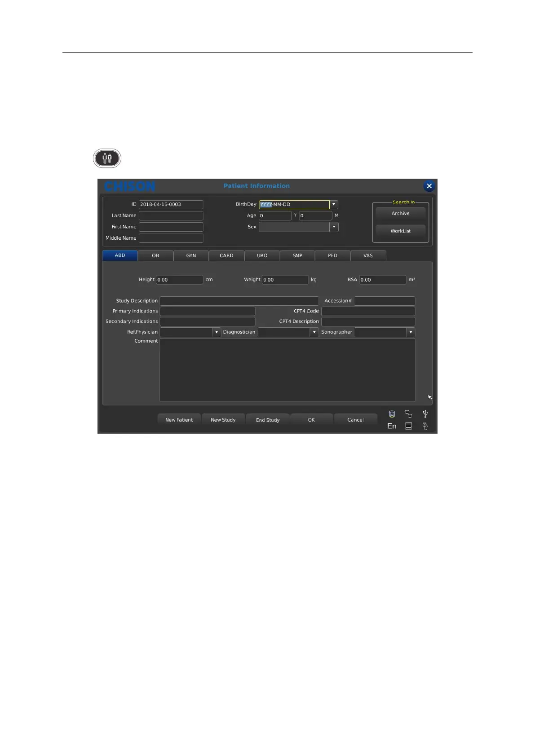
Task: Click the En language indicator
Action: point(392,426)
